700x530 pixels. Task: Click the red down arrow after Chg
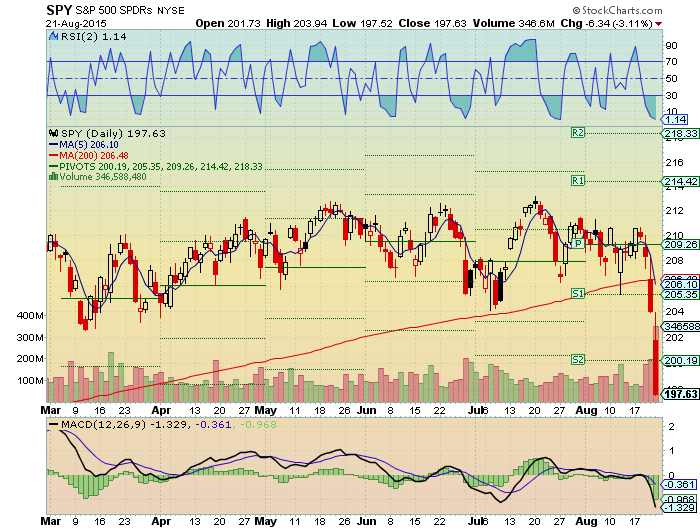click(658, 24)
